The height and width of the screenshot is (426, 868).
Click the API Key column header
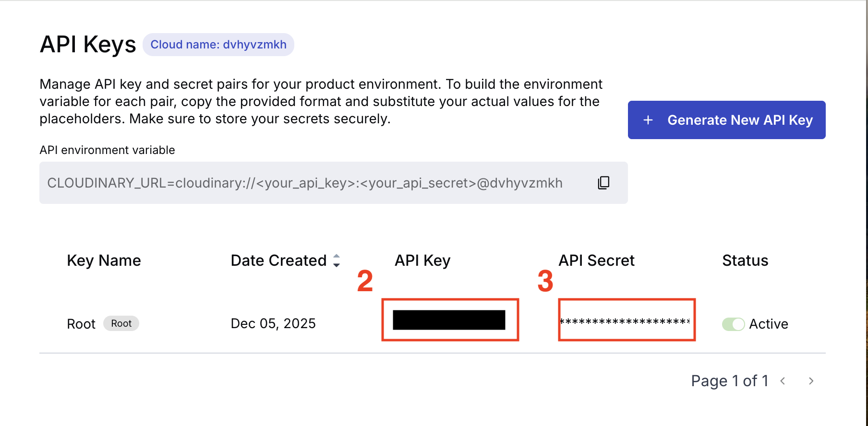tap(422, 260)
